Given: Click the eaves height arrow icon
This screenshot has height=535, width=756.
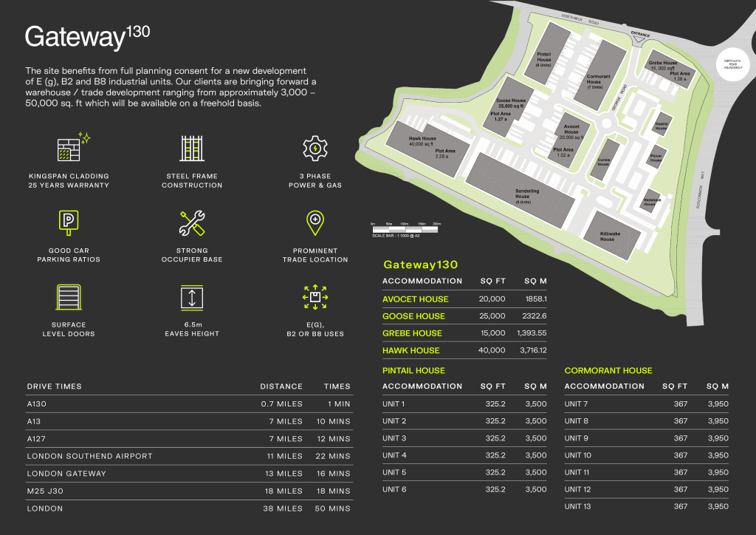Looking at the screenshot, I should [x=192, y=297].
